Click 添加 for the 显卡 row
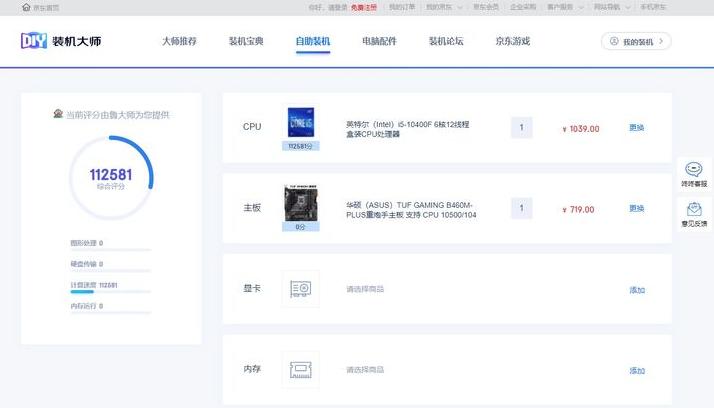The height and width of the screenshot is (408, 714). pyautogui.click(x=637, y=290)
